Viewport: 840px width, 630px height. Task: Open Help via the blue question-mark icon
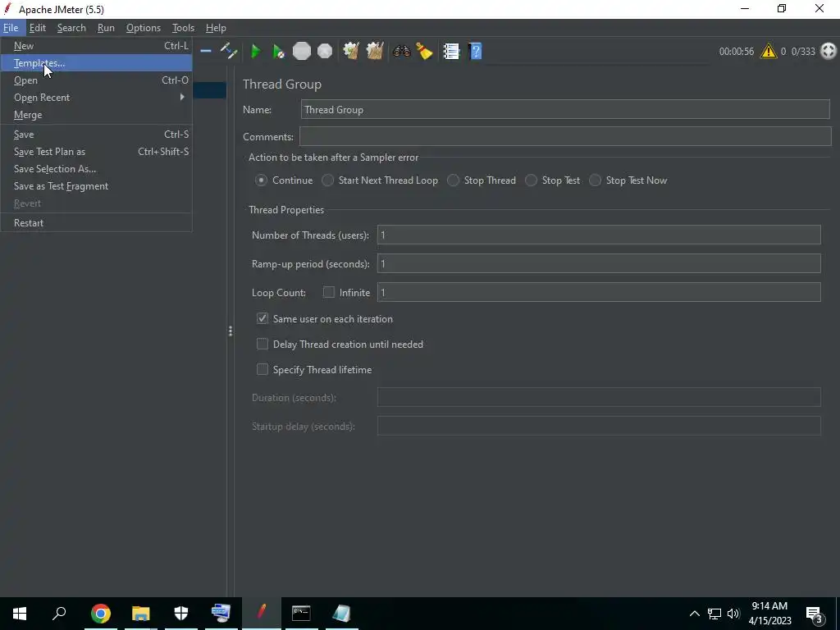[x=475, y=52]
